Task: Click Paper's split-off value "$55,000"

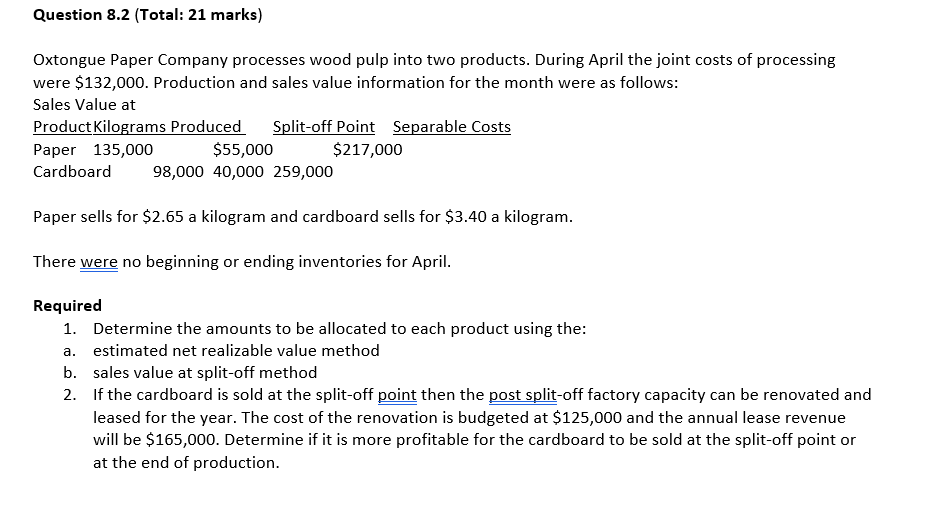Action: [243, 150]
